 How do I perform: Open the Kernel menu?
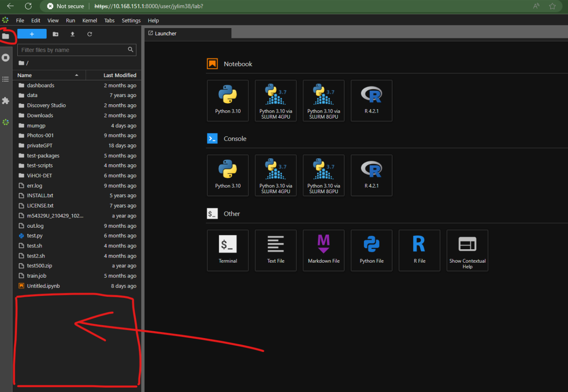click(90, 20)
